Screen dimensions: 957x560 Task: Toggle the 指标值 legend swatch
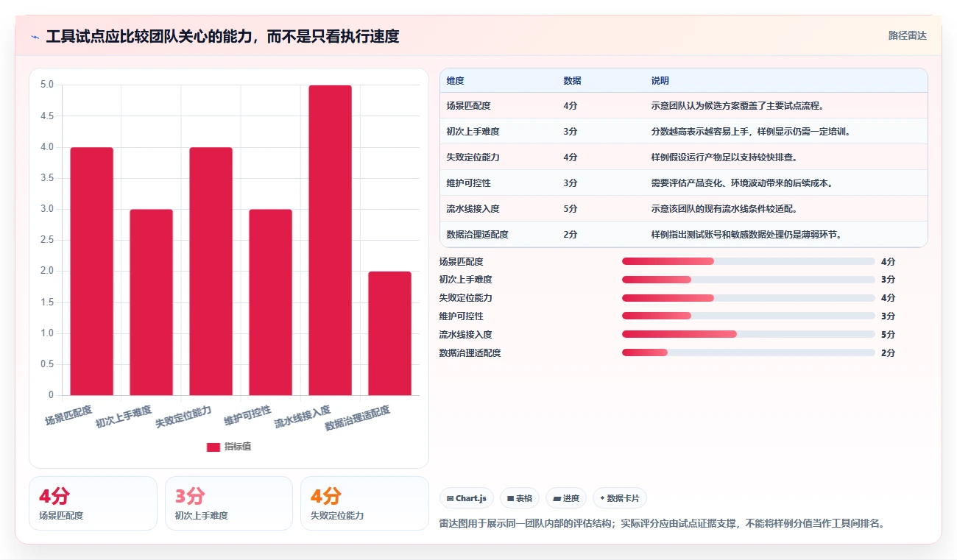coord(213,447)
